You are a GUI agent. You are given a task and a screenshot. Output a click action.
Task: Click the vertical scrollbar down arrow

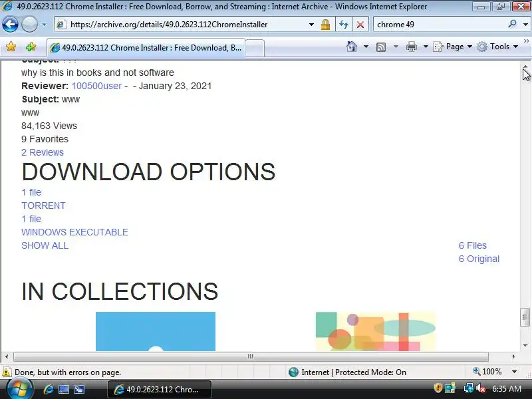(x=525, y=346)
